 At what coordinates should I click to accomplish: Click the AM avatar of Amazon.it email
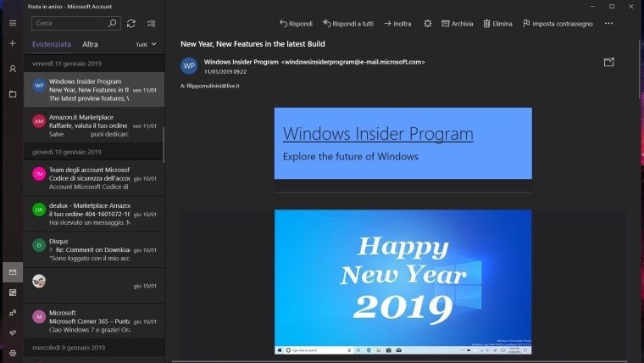pos(39,121)
